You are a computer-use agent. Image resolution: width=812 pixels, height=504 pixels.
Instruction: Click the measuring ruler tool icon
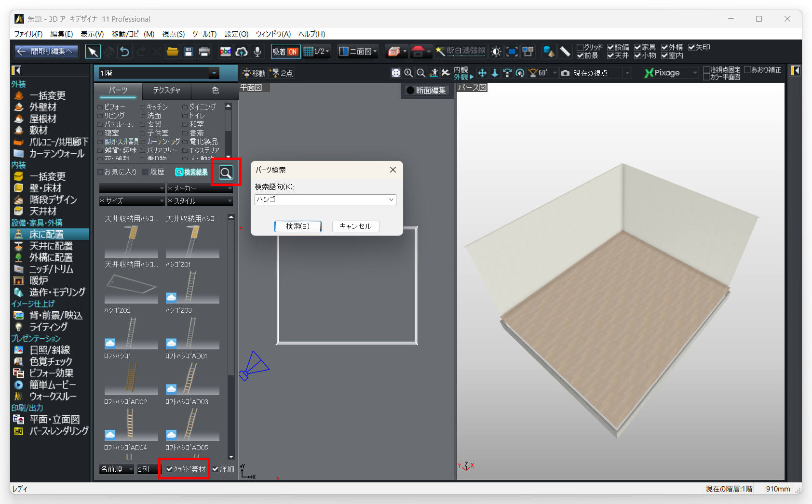click(565, 52)
